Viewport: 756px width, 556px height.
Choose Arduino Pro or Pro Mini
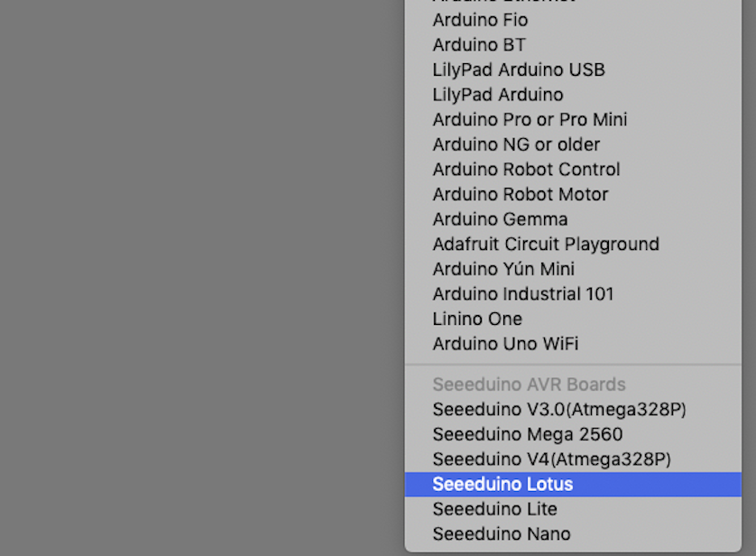530,120
